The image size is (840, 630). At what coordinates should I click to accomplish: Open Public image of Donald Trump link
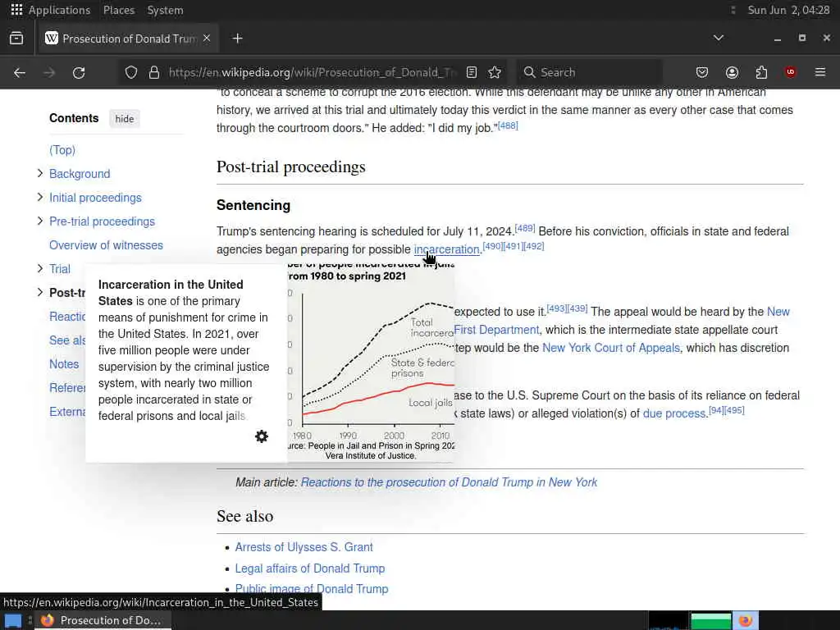click(311, 589)
